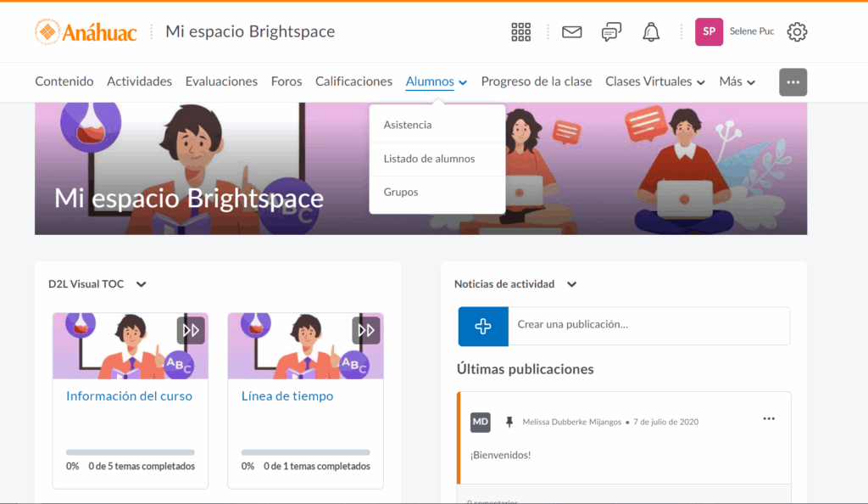Expand the Más navigation dropdown

click(737, 82)
